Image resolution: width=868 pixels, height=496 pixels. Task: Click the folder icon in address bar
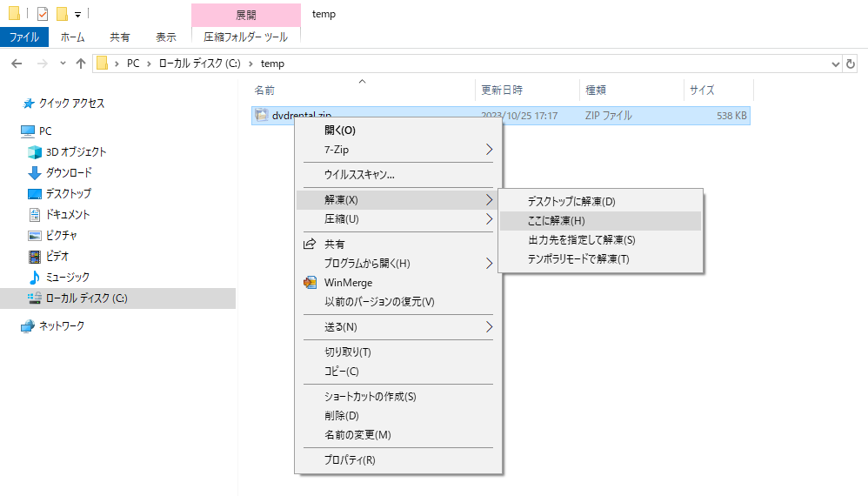click(x=102, y=64)
